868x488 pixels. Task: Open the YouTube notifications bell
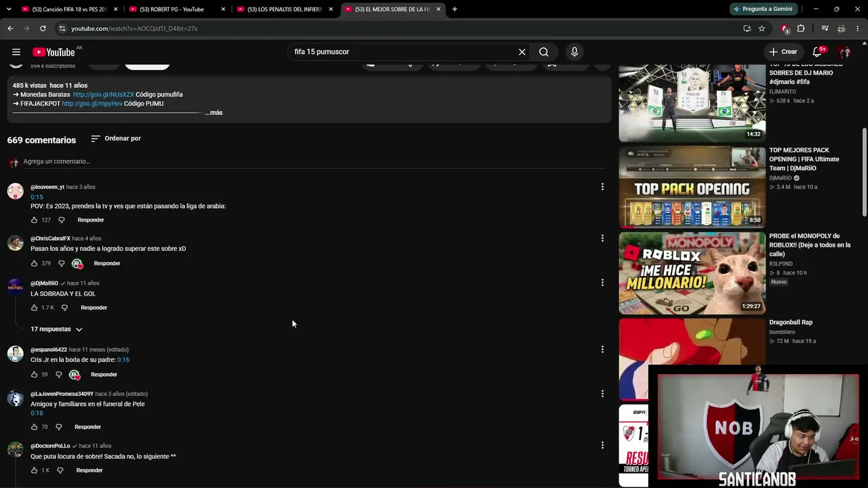817,52
